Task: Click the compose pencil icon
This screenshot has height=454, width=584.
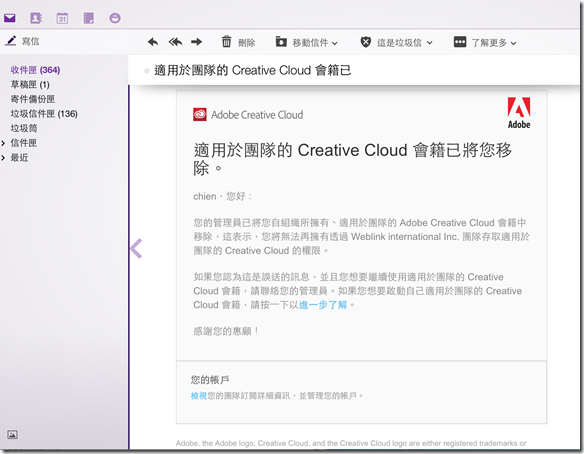Action: coord(11,41)
